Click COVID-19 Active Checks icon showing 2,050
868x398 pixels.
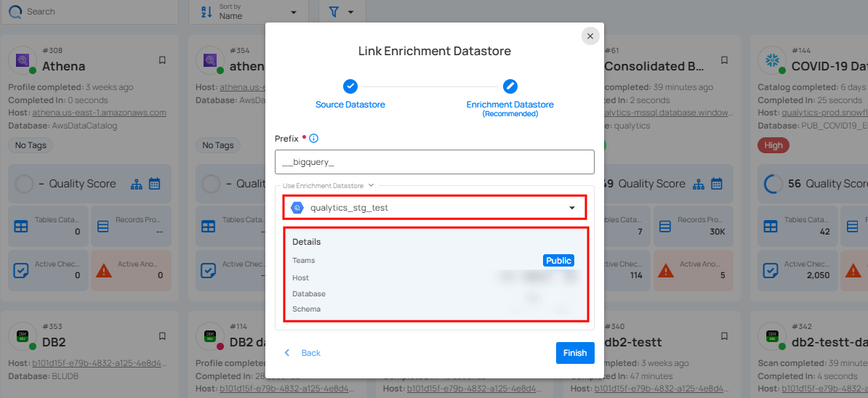[x=771, y=270]
